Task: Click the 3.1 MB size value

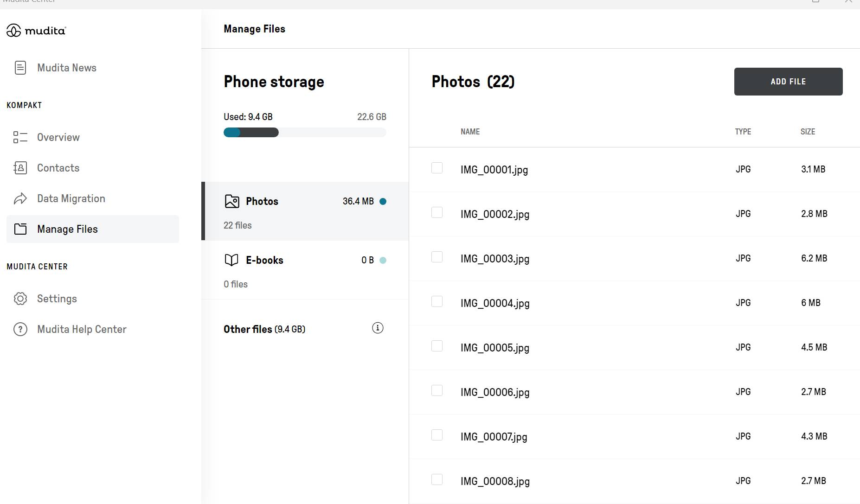Action: click(x=813, y=169)
